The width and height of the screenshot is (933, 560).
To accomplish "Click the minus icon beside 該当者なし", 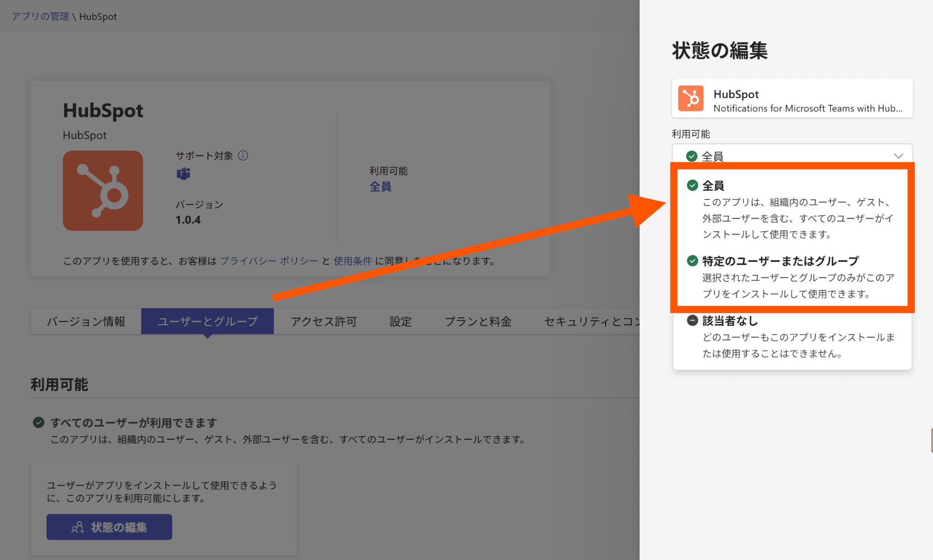I will coord(692,321).
